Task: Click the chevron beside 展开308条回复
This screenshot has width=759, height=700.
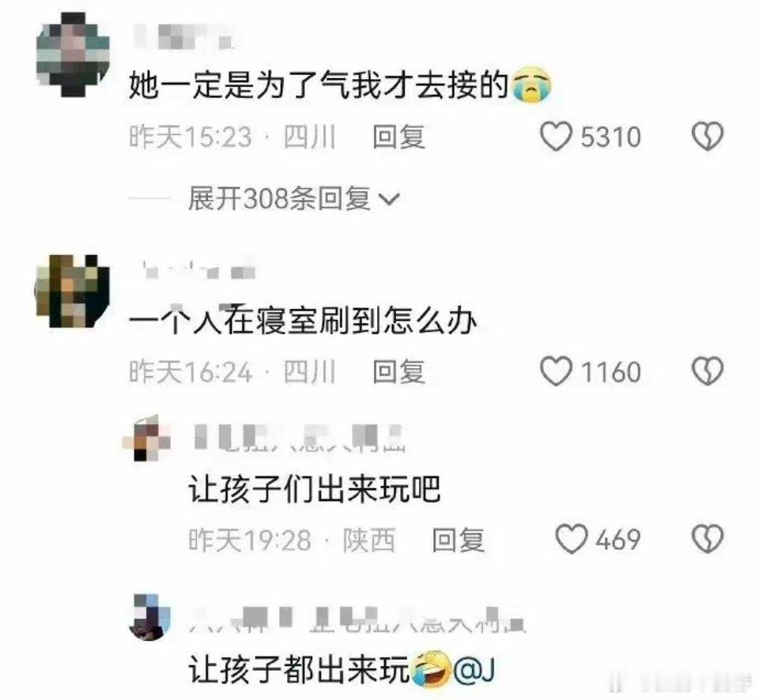Action: click(390, 199)
